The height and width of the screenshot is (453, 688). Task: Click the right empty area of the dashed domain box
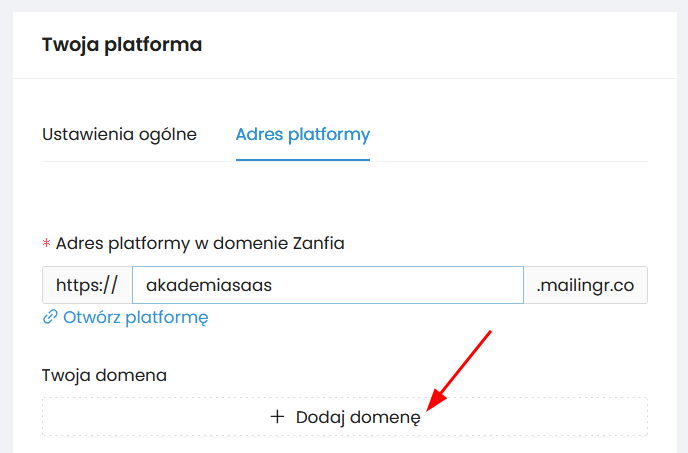550,417
